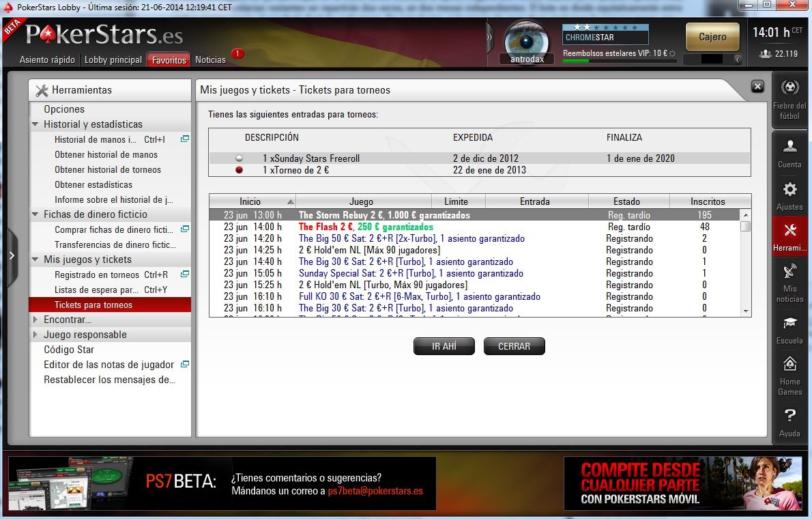The height and width of the screenshot is (519, 812).
Task: Open the Mis noticias satellite icon
Action: pyautogui.click(x=789, y=283)
